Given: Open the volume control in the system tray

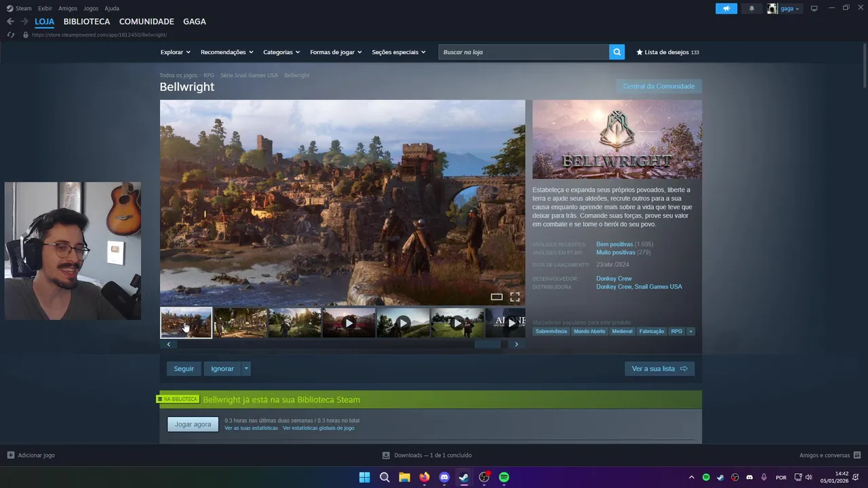Looking at the screenshot, I should 808,478.
